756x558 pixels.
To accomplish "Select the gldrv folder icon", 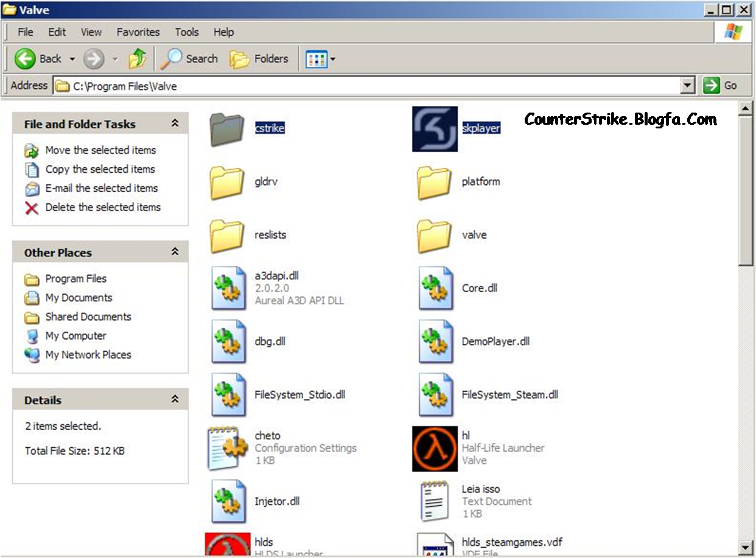I will [x=227, y=182].
